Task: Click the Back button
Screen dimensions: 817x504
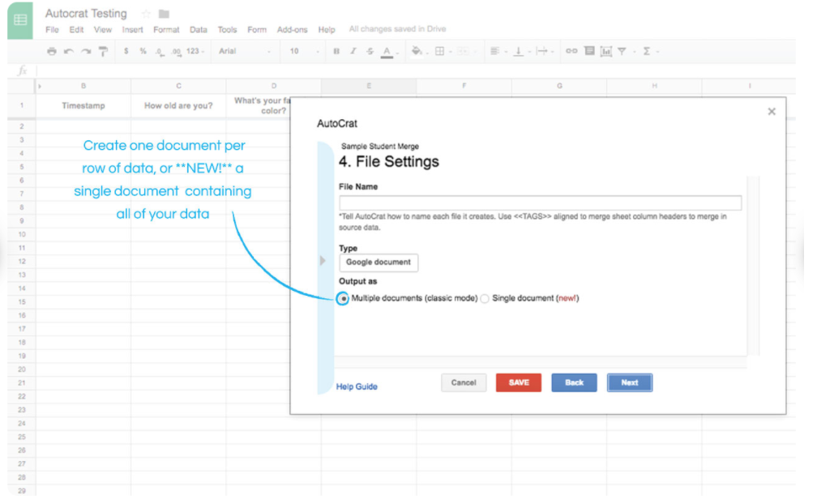Action: [574, 382]
